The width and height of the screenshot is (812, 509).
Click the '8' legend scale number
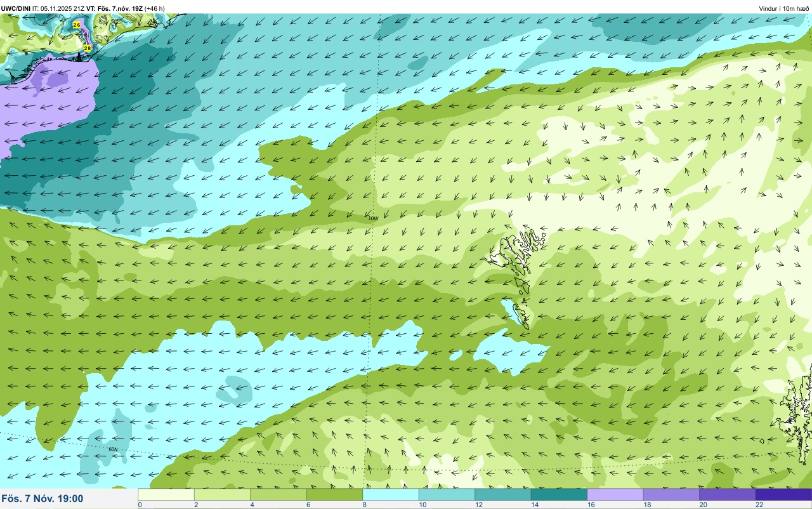pos(364,505)
